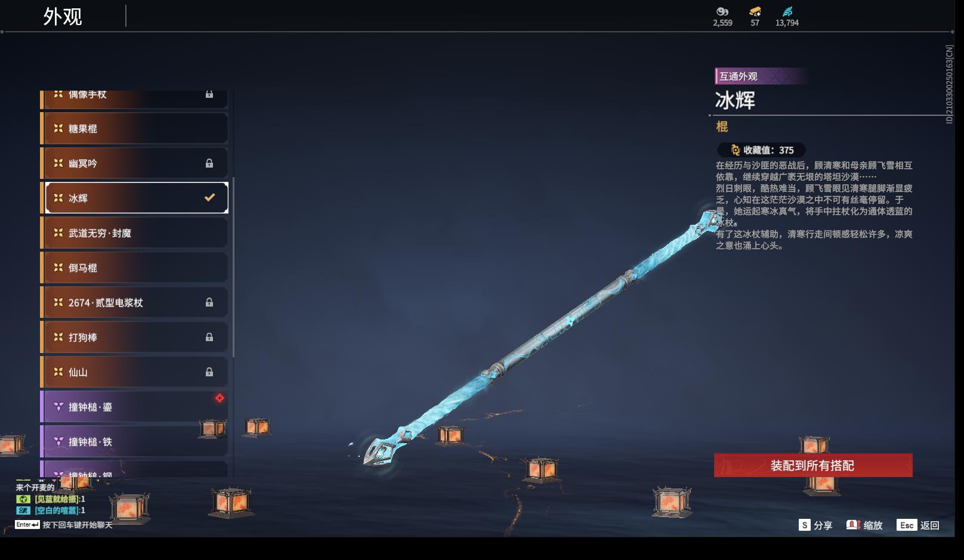Click the red badge on 撞钟槌·鎏
This screenshot has width=964, height=560.
click(220, 398)
